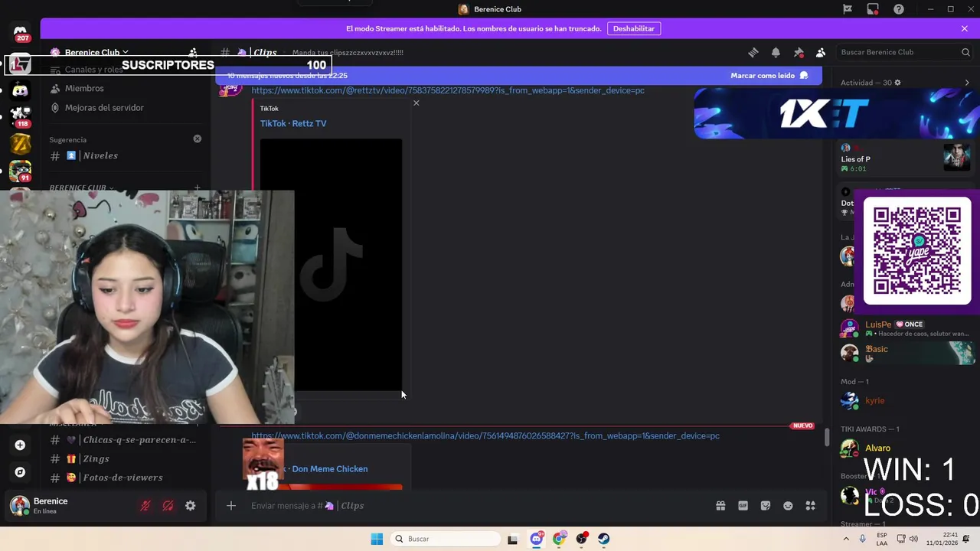
Task: Open activity settings gear next to Actividad
Action: click(x=898, y=83)
